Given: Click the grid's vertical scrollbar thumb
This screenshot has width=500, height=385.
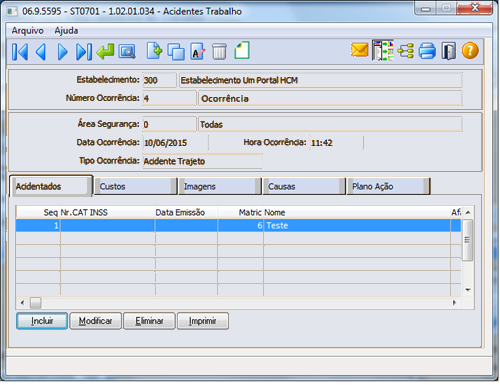Looking at the screenshot, I should 467,240.
